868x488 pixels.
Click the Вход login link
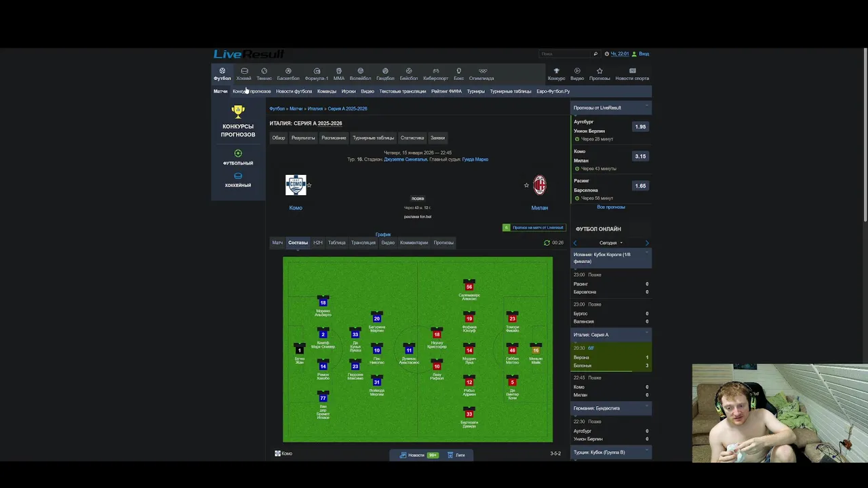coord(644,54)
